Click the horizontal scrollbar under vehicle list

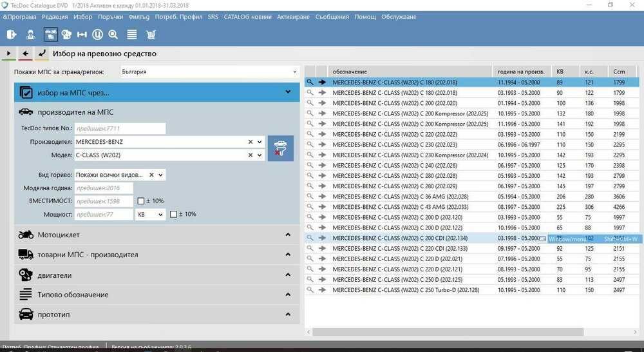coord(448,332)
